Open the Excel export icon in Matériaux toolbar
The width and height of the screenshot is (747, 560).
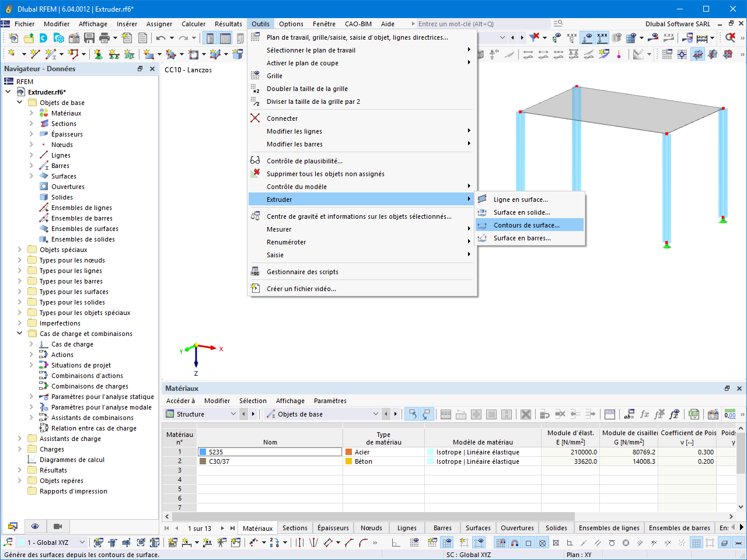tap(693, 414)
